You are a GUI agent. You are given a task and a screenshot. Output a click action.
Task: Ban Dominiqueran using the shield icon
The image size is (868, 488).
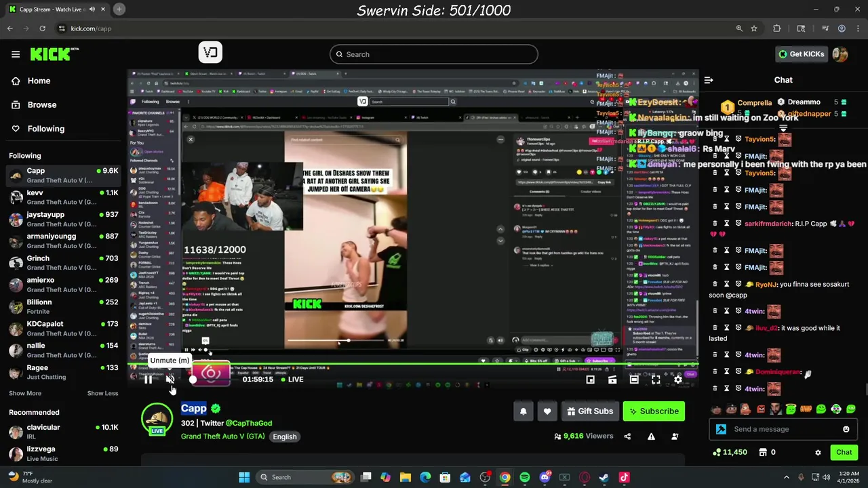[x=738, y=372]
